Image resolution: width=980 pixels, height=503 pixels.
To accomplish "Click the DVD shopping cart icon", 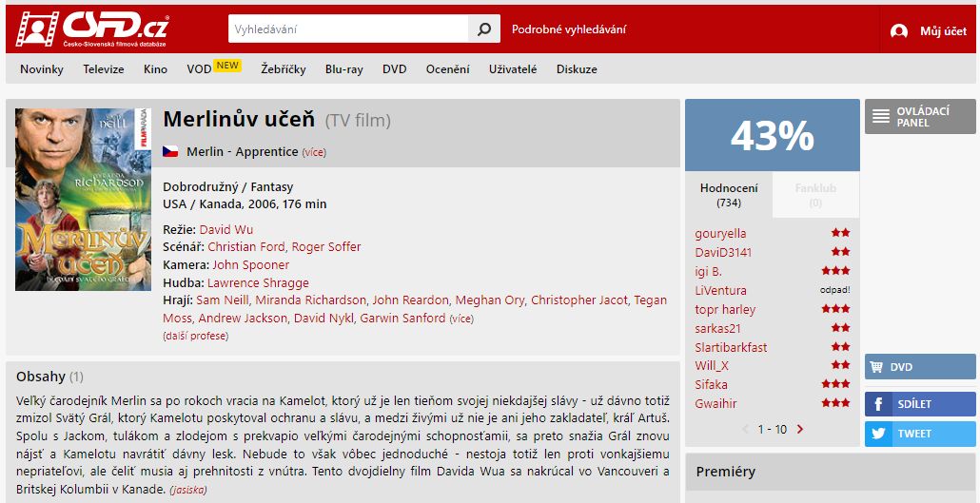I will click(x=877, y=367).
